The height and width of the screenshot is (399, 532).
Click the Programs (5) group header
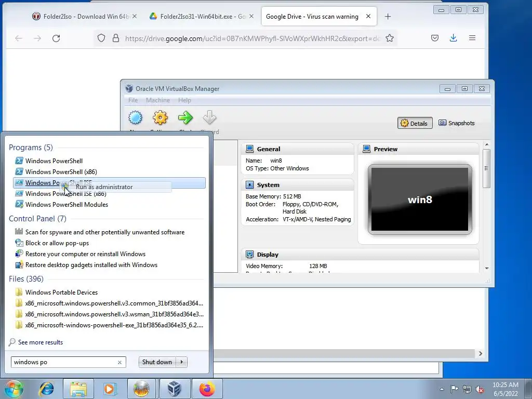[31, 147]
